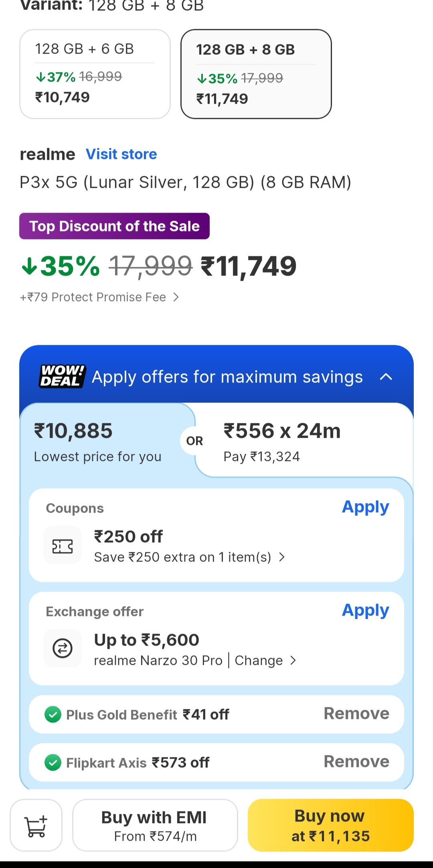433x868 pixels.
Task: Tap the coupon ticket icon
Action: 63,546
